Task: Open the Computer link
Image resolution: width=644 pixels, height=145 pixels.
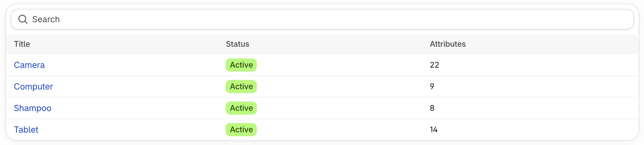Action: pyautogui.click(x=33, y=87)
